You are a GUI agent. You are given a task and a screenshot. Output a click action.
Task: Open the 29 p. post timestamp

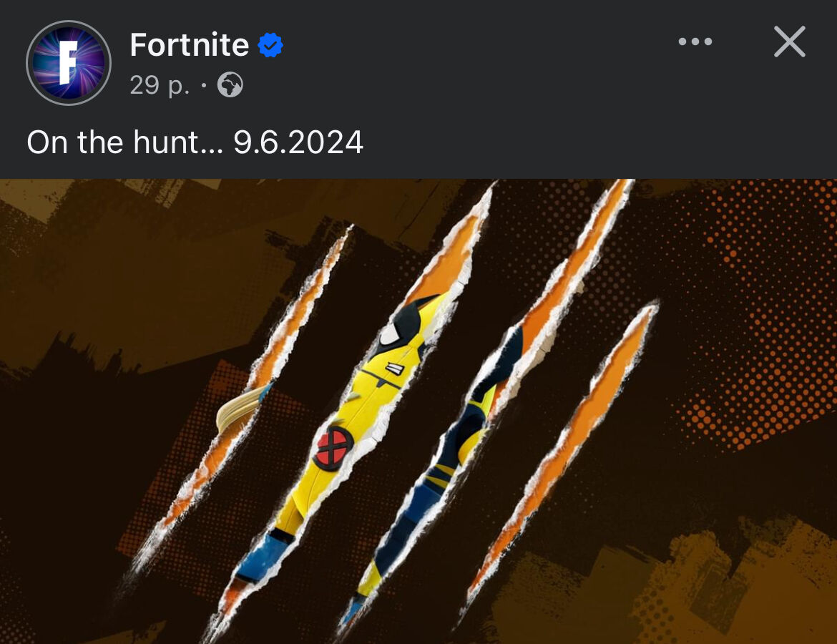(160, 85)
